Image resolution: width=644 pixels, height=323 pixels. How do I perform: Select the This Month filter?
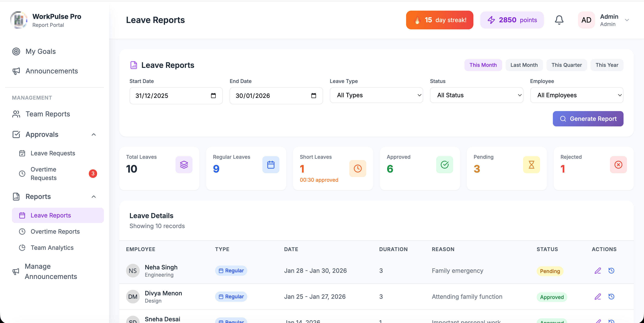[483, 65]
